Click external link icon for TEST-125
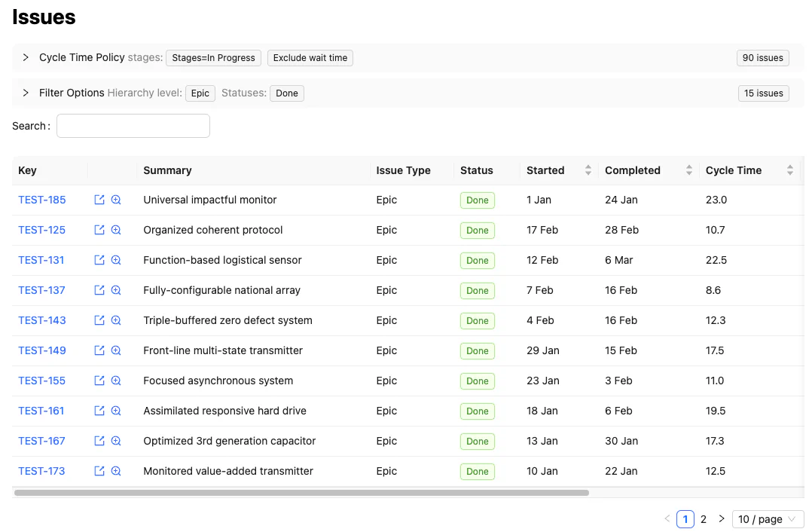The height and width of the screenshot is (532, 812). (x=99, y=230)
